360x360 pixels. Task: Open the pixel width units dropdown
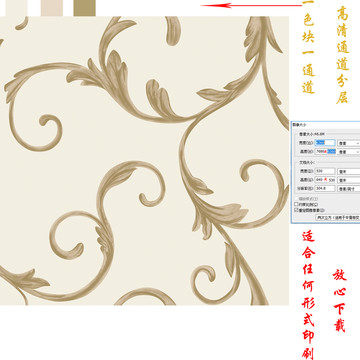tap(349, 143)
